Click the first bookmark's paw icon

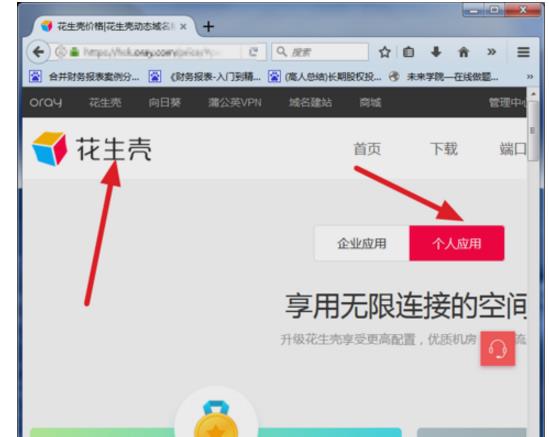[x=35, y=76]
